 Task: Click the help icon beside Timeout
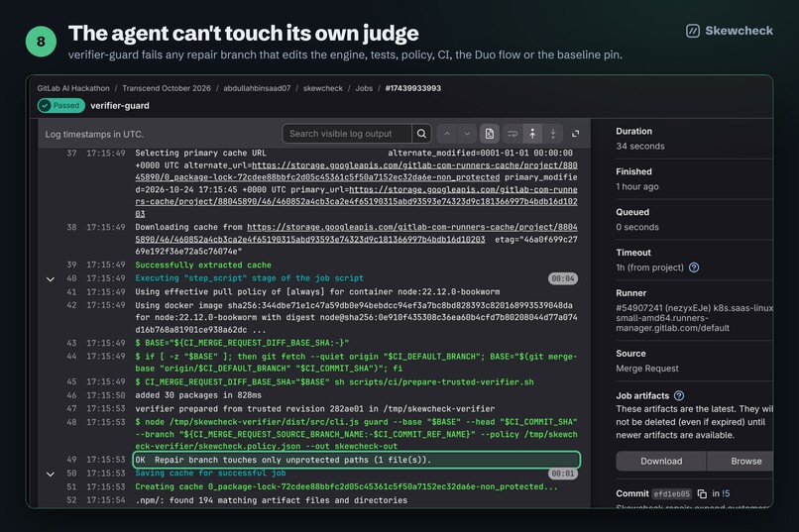(694, 267)
